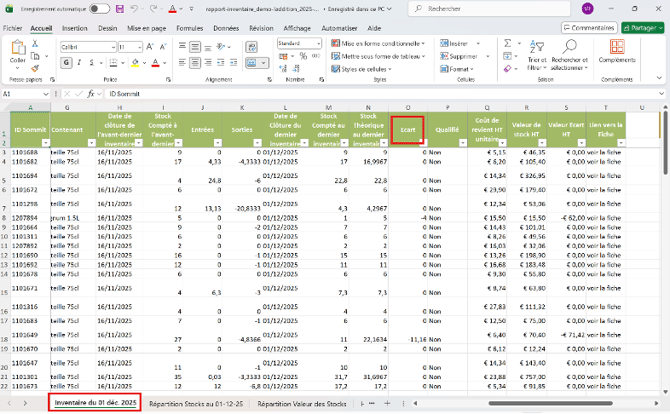Click the insert function fx icon
Screen dimensions: 670x414
(92, 93)
